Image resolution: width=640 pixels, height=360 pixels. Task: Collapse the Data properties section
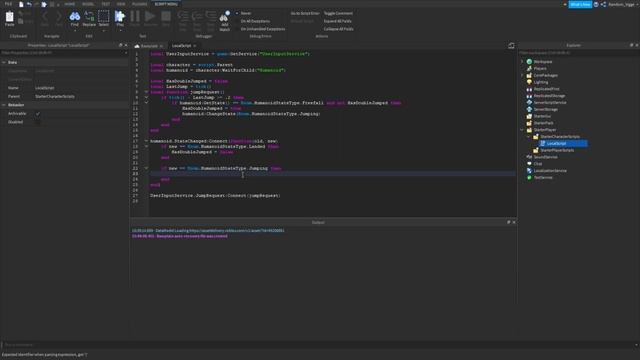4,62
